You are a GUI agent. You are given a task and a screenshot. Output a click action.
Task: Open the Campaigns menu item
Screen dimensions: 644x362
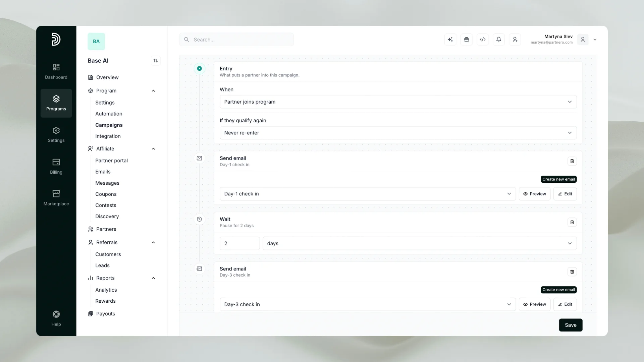click(109, 125)
